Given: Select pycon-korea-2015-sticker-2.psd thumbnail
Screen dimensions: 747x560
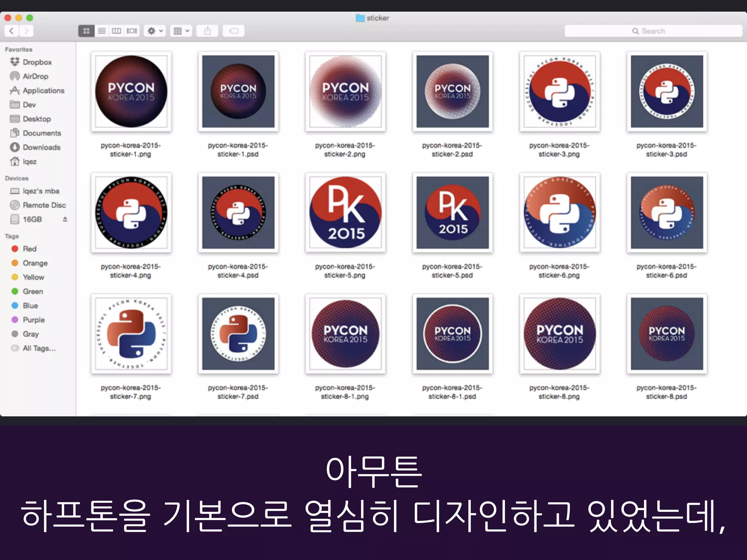Looking at the screenshot, I should 453,92.
